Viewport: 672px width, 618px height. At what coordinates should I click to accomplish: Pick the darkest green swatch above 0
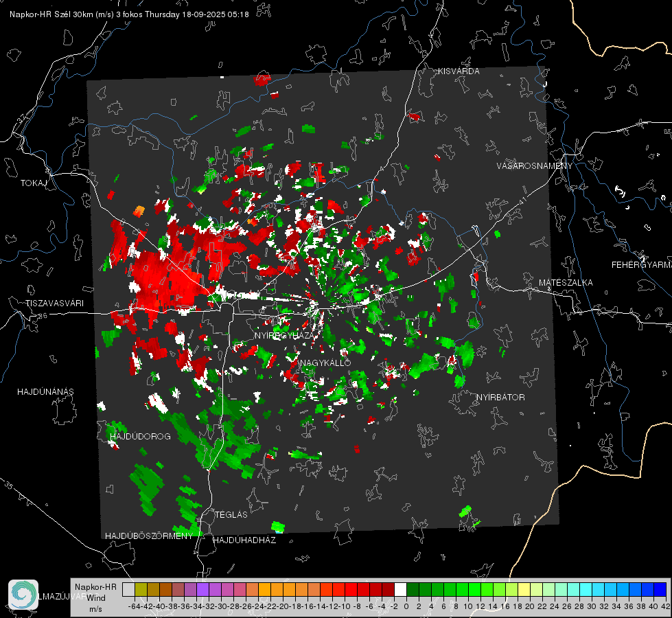[x=413, y=589]
